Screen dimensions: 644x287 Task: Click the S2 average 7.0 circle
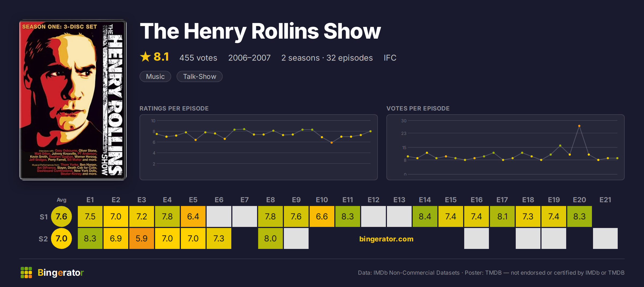(61, 238)
